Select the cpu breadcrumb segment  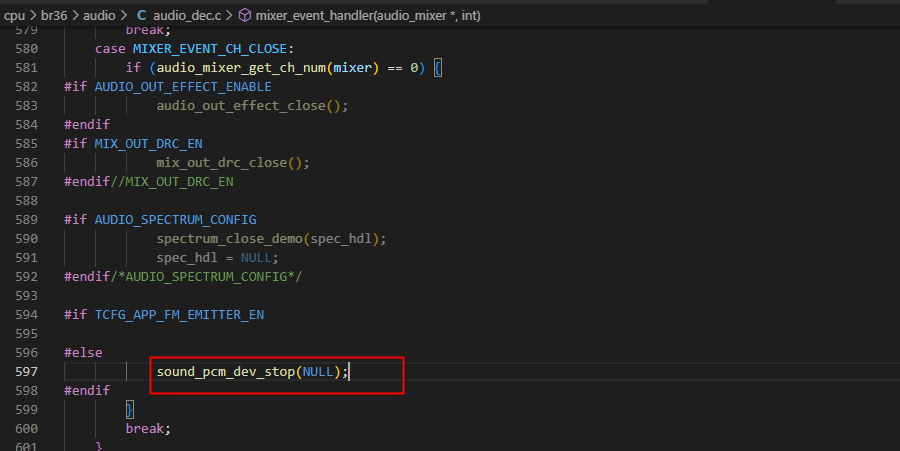pos(14,15)
